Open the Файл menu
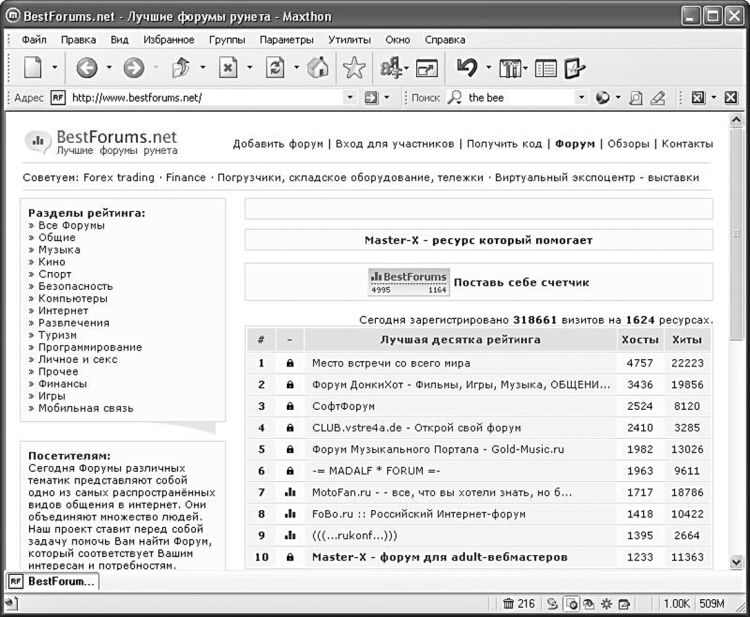750x617 pixels. (x=34, y=40)
